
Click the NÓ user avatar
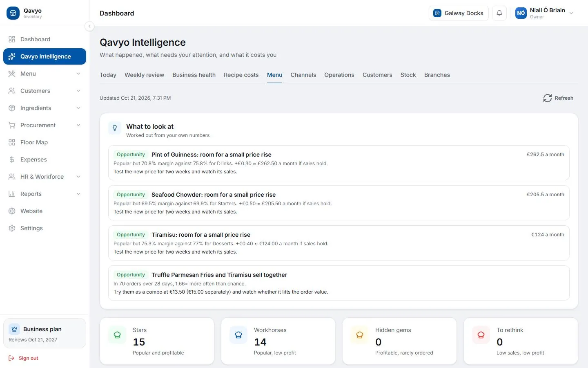click(x=521, y=13)
